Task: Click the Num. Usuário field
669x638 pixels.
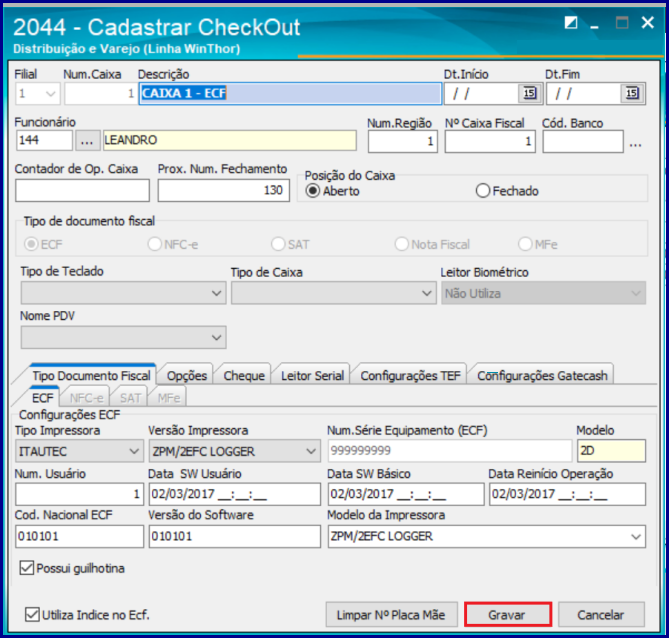Action: coord(79,494)
